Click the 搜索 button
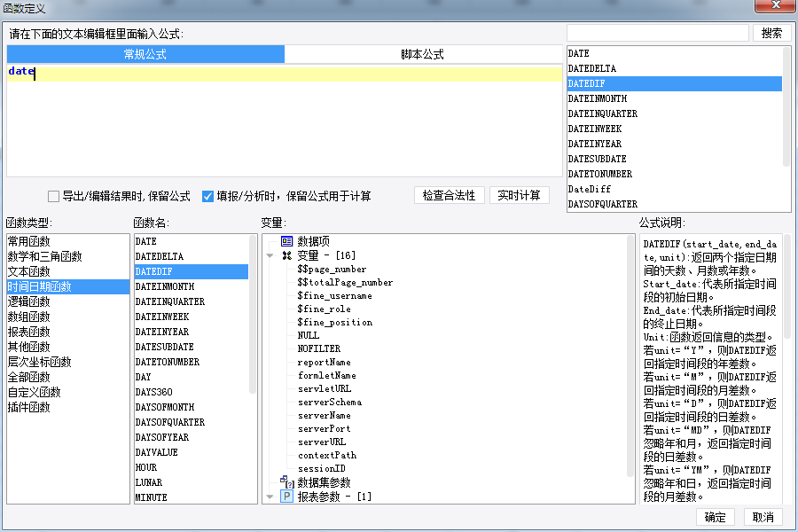The height and width of the screenshot is (532, 798). tap(771, 33)
